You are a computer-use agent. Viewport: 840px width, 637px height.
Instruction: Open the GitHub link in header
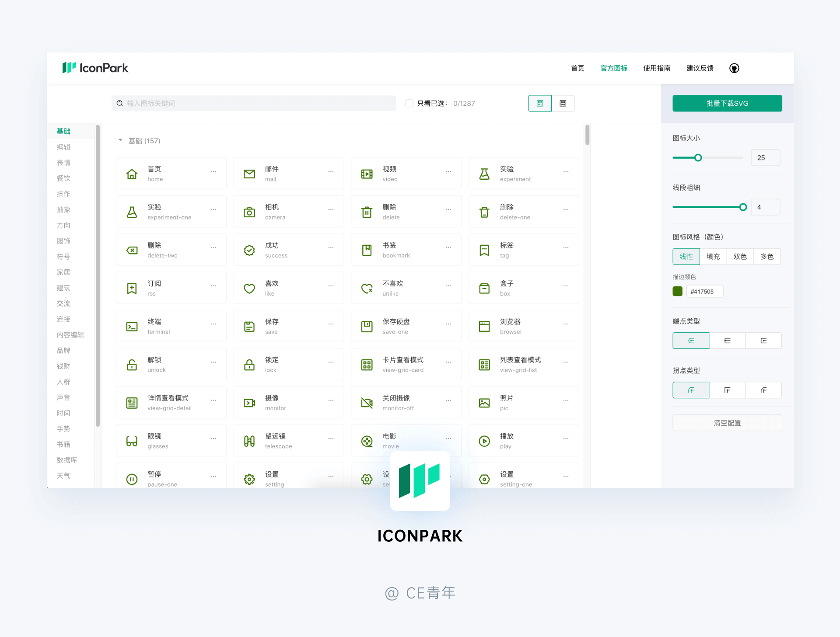click(x=734, y=68)
